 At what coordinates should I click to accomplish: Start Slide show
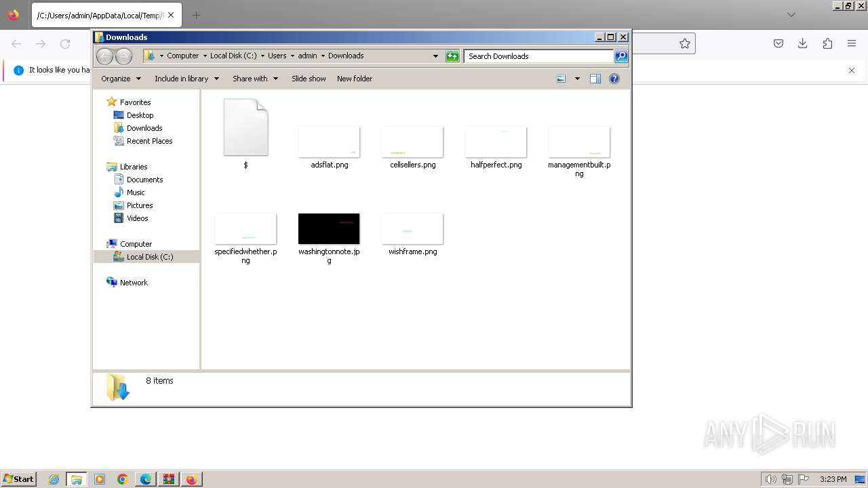click(309, 79)
